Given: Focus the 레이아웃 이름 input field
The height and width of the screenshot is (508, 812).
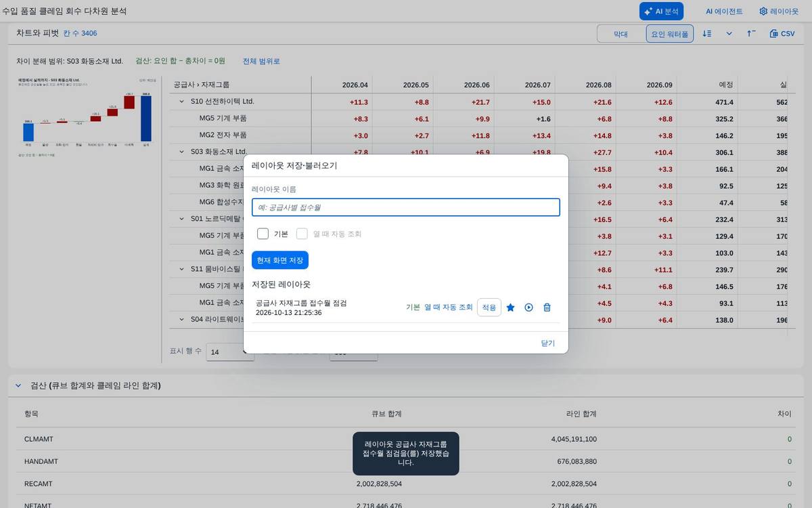Looking at the screenshot, I should click(x=406, y=207).
